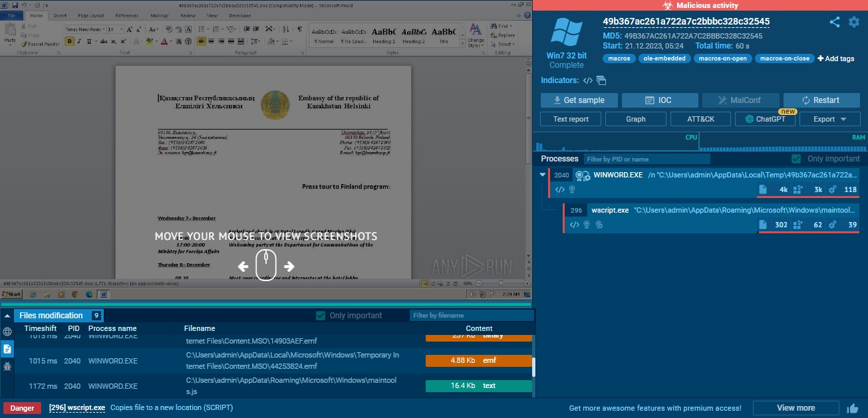Click the Filter by PID or name field

pyautogui.click(x=647, y=159)
